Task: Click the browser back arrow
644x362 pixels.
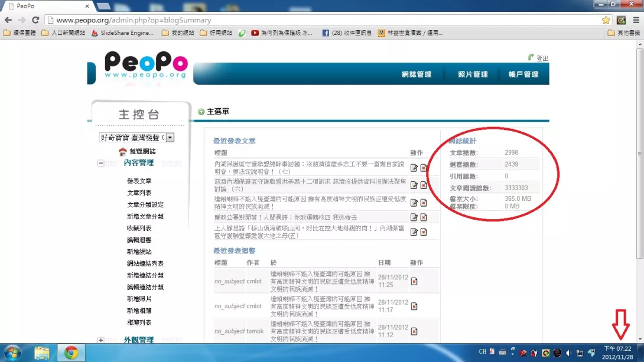Action: [x=8, y=20]
